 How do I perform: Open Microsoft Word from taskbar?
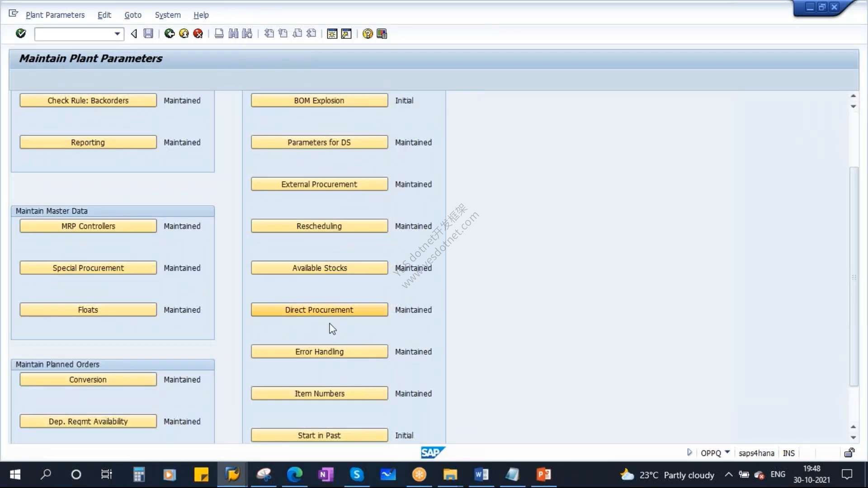click(x=481, y=474)
